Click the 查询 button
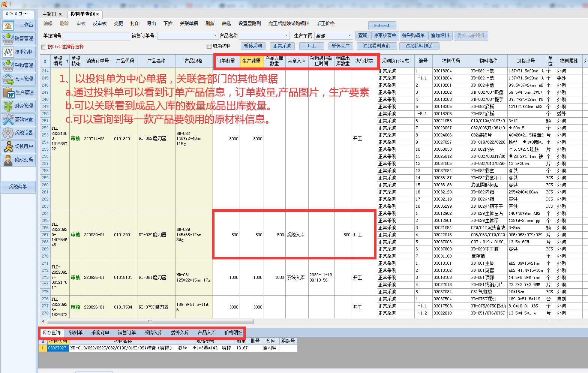This screenshot has width=588, height=373. pos(363,36)
